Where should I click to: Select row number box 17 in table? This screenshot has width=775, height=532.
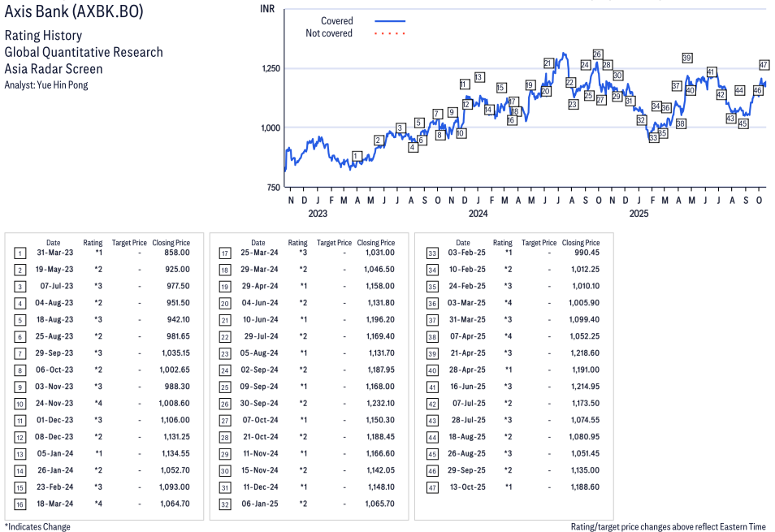pos(224,253)
